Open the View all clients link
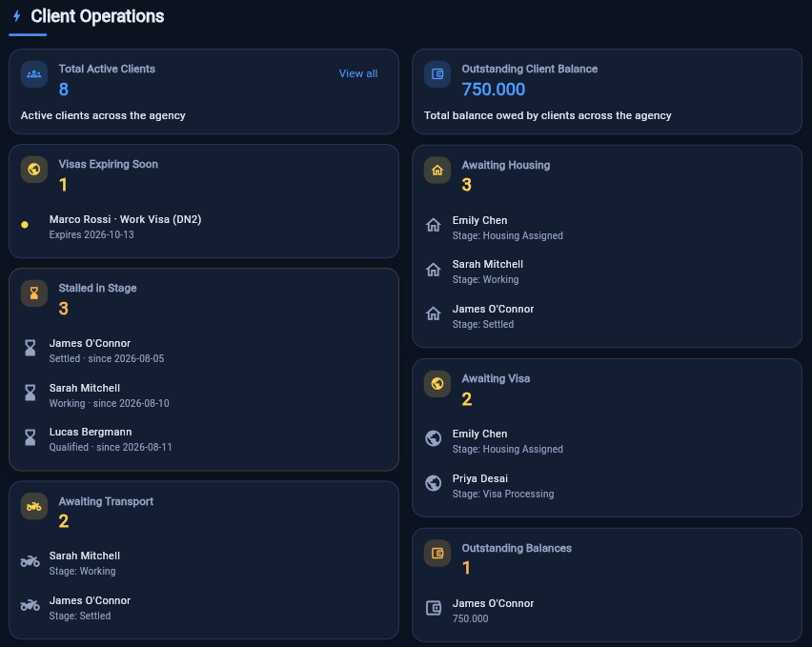 (x=357, y=73)
